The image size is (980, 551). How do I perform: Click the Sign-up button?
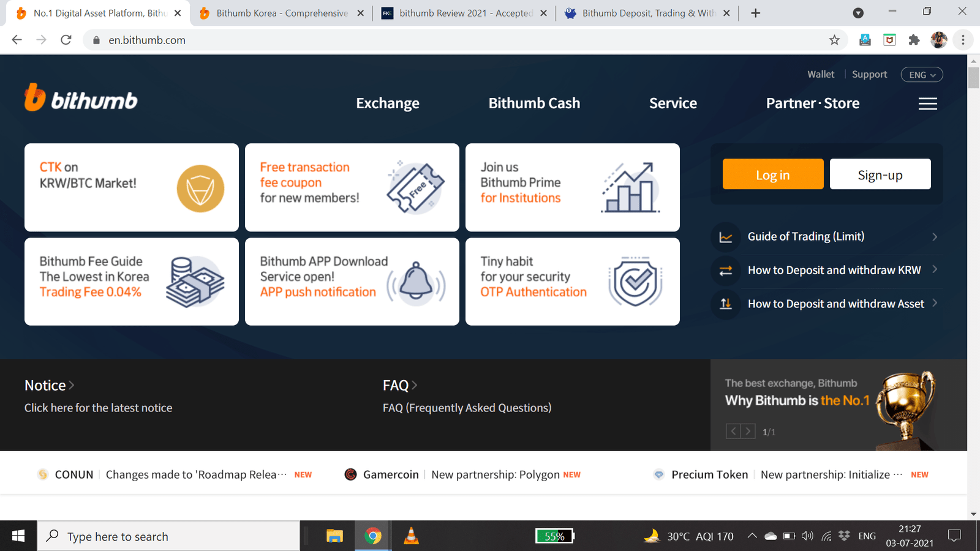(x=880, y=174)
